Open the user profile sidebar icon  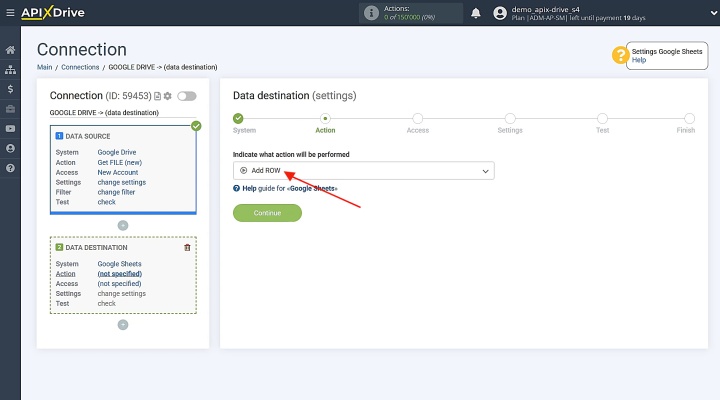10,148
